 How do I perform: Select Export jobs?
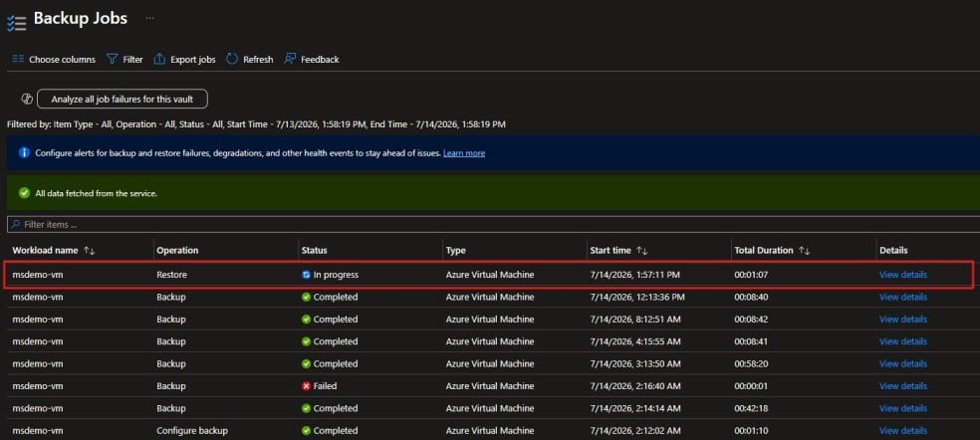(185, 60)
